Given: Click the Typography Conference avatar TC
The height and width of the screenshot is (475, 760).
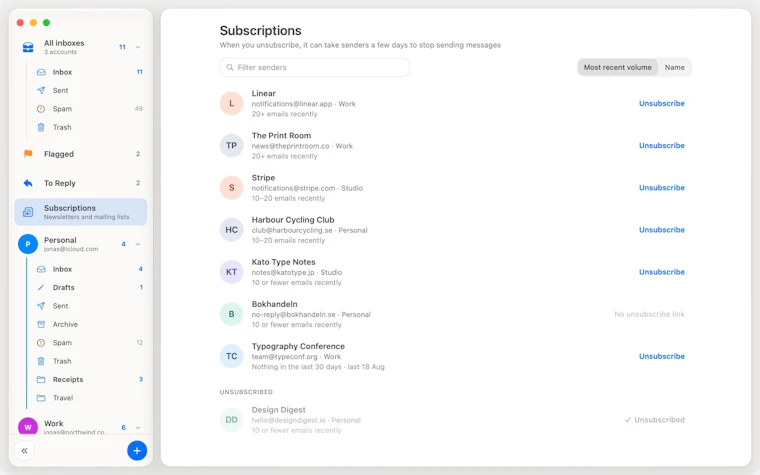Looking at the screenshot, I should click(x=231, y=356).
